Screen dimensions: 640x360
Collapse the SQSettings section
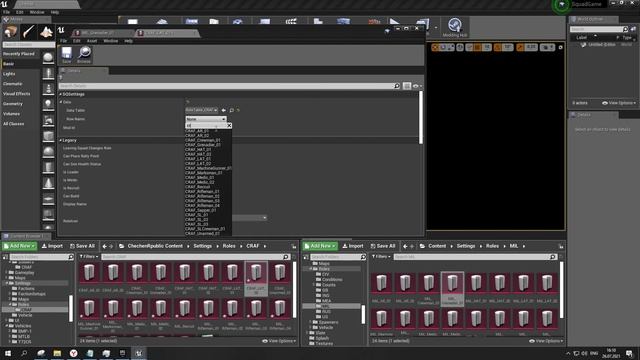pos(60,94)
